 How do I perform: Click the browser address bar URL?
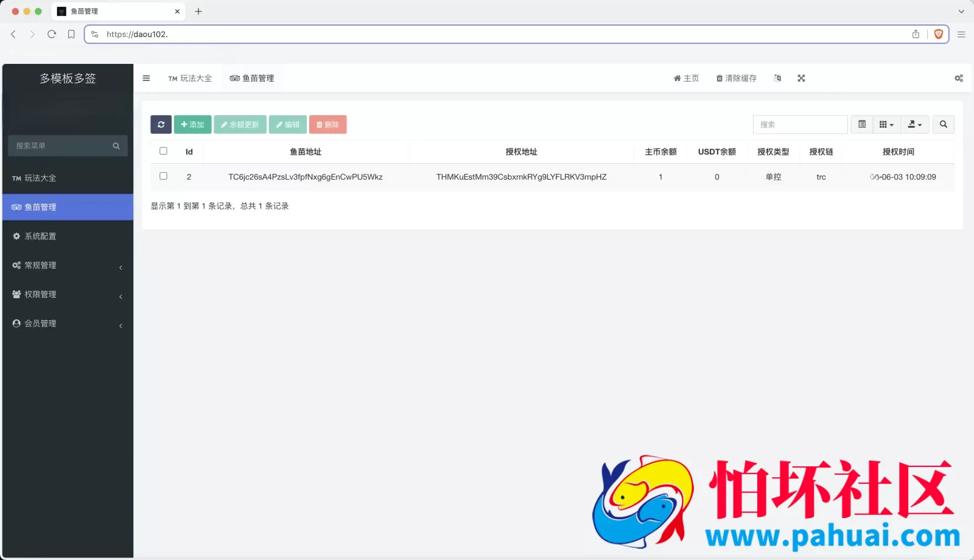[137, 34]
